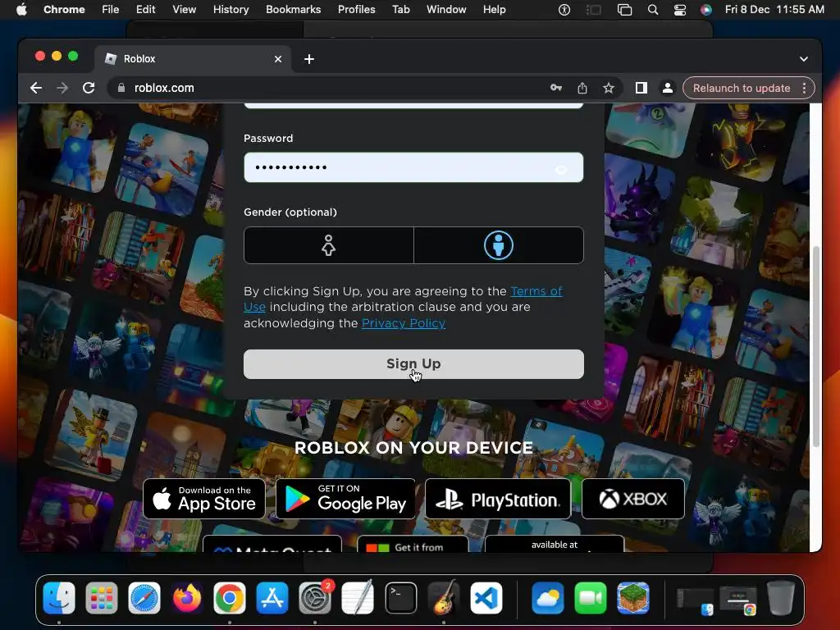The height and width of the screenshot is (630, 840).
Task: Open Download on the App Store badge
Action: pos(204,499)
